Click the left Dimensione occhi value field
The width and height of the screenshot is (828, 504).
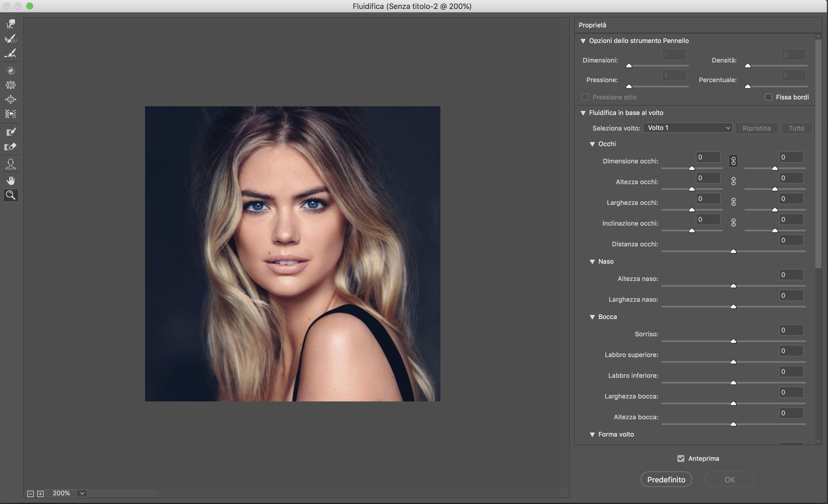tap(708, 157)
